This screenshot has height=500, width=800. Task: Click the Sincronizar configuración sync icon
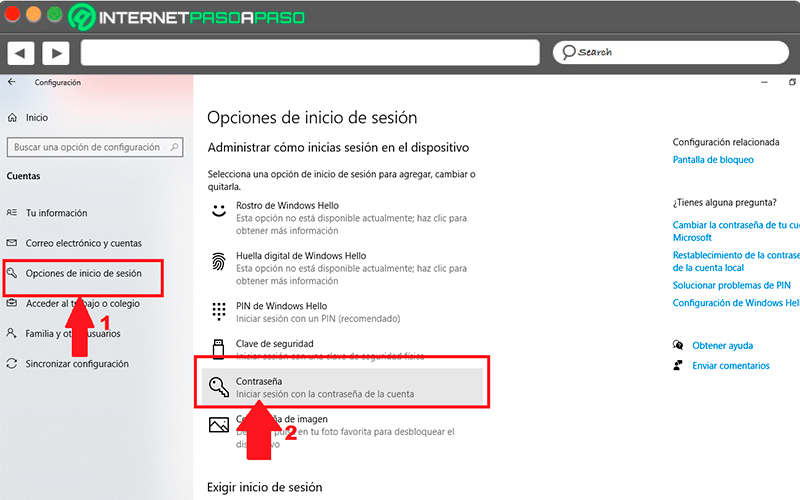click(12, 363)
